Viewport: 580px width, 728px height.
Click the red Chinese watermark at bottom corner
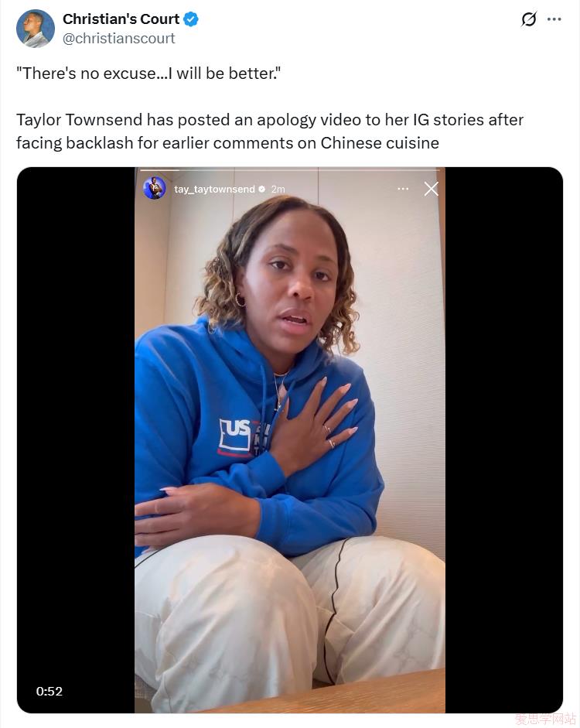pyautogui.click(x=546, y=719)
